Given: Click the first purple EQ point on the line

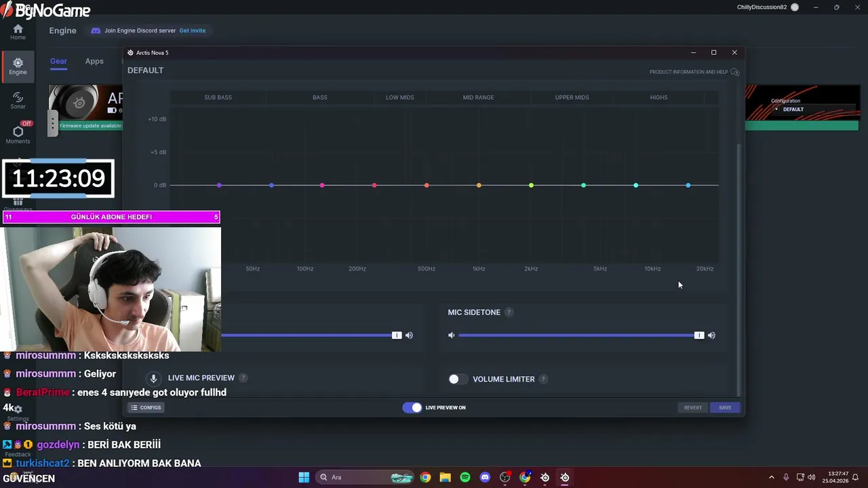Looking at the screenshot, I should (x=219, y=185).
